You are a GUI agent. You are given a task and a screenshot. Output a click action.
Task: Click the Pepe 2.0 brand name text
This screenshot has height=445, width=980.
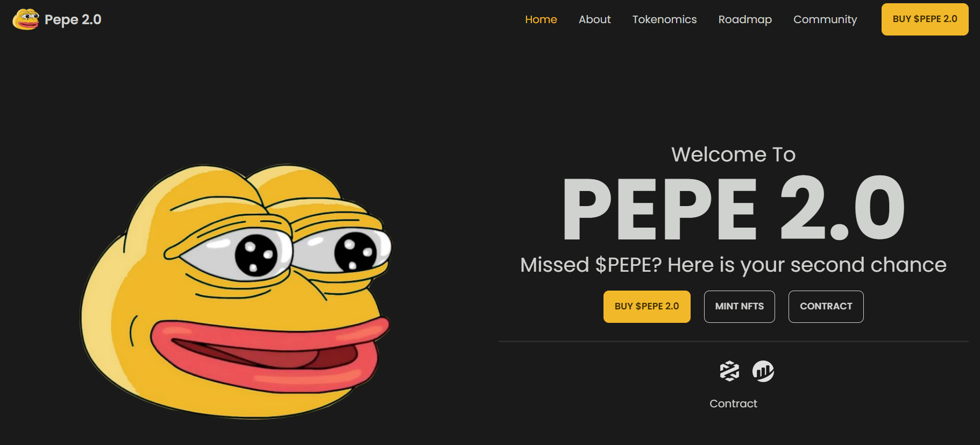(73, 19)
